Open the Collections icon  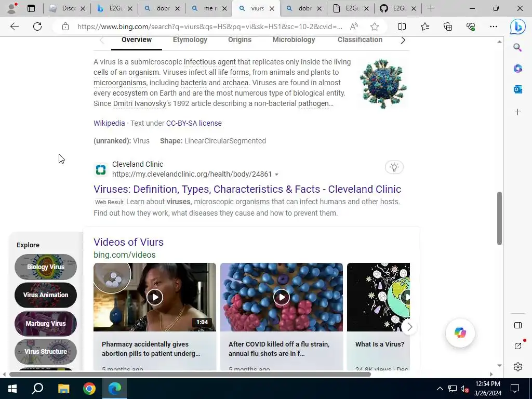448,26
